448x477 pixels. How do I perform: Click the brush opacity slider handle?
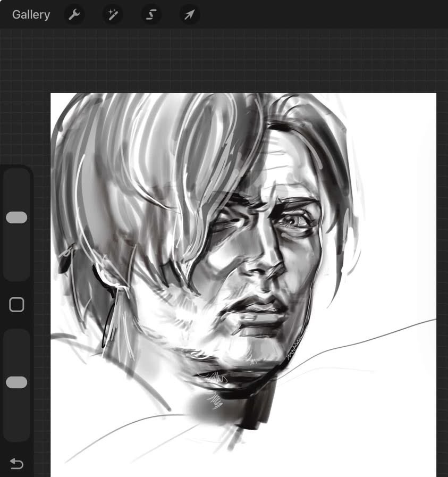pyautogui.click(x=16, y=382)
